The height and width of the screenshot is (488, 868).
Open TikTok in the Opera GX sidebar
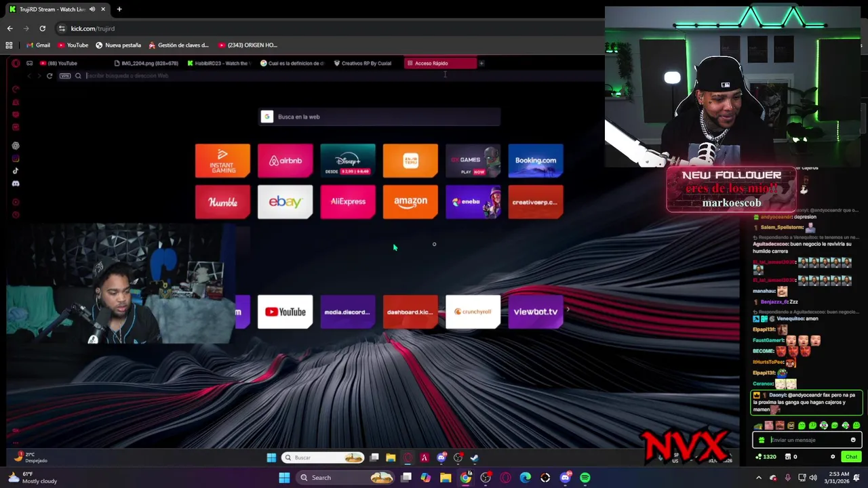point(16,171)
